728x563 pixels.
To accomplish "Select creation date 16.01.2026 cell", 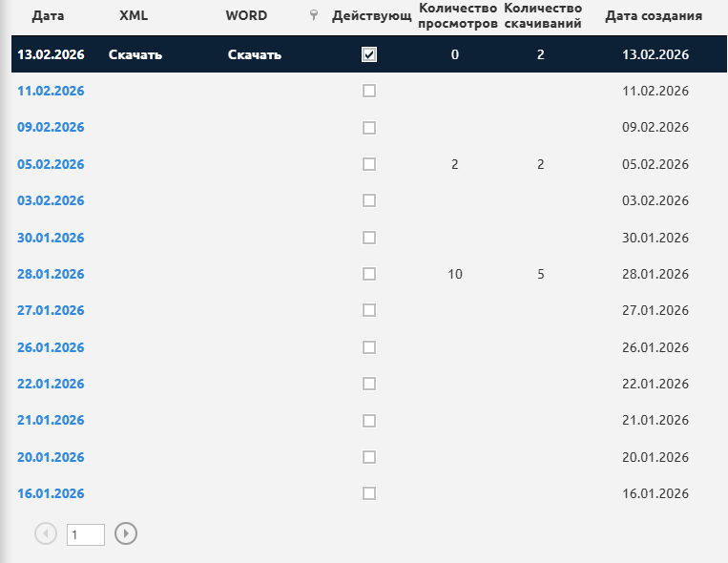I will tap(655, 492).
